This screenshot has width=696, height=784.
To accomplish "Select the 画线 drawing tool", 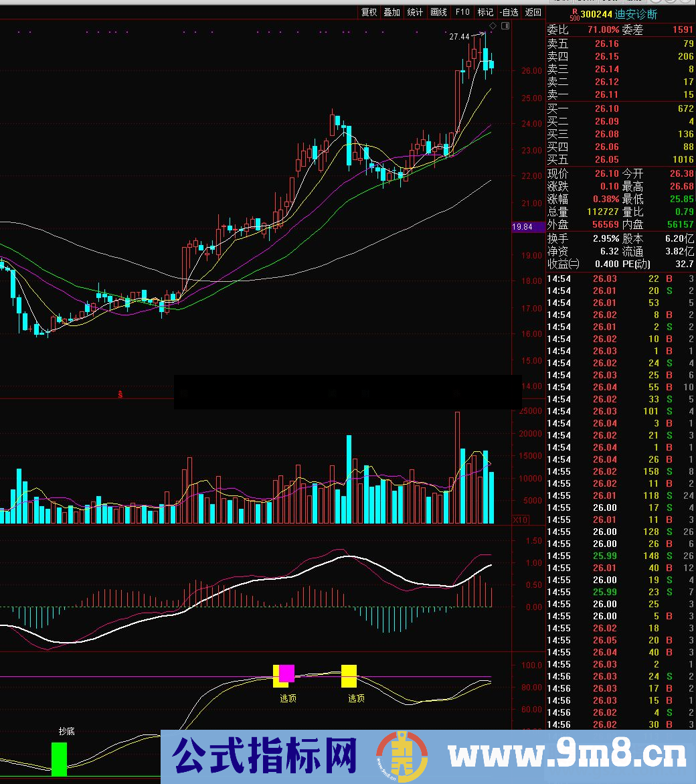I will 438,12.
